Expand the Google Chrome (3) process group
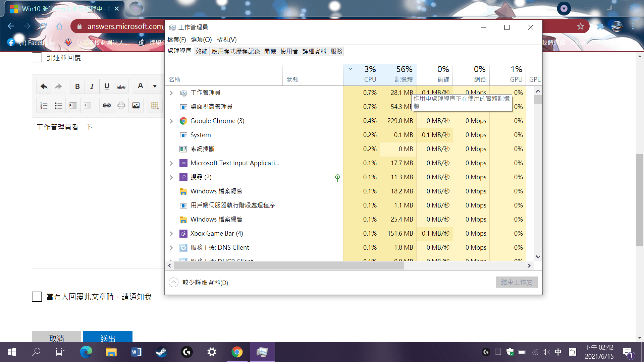This screenshot has width=644, height=362. [171, 121]
